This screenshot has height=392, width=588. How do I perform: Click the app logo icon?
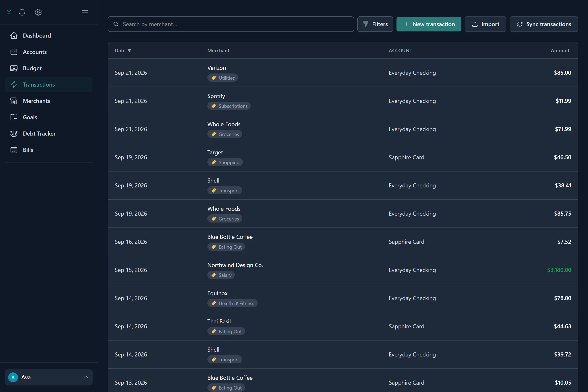pos(9,12)
